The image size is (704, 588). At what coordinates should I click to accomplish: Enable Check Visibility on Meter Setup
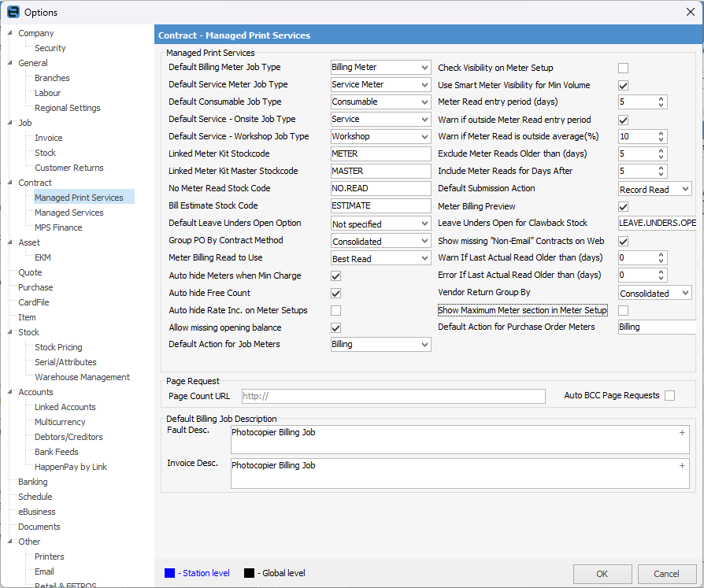pos(623,68)
